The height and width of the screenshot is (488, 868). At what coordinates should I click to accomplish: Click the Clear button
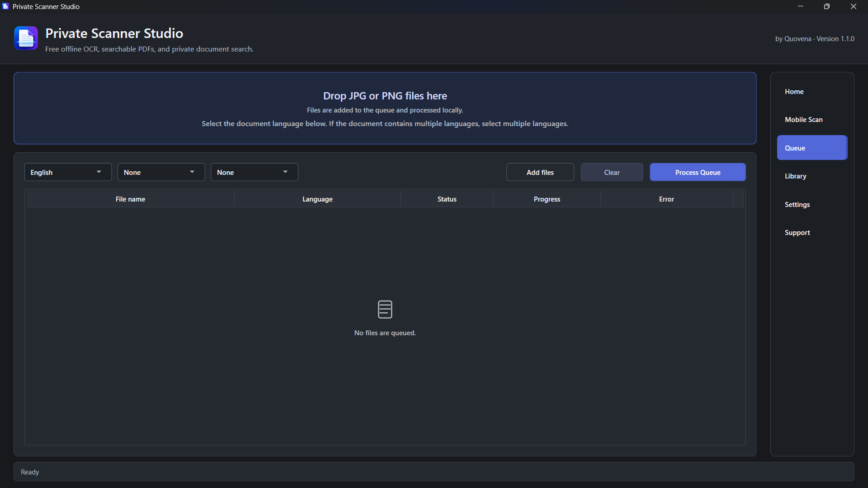click(612, 172)
